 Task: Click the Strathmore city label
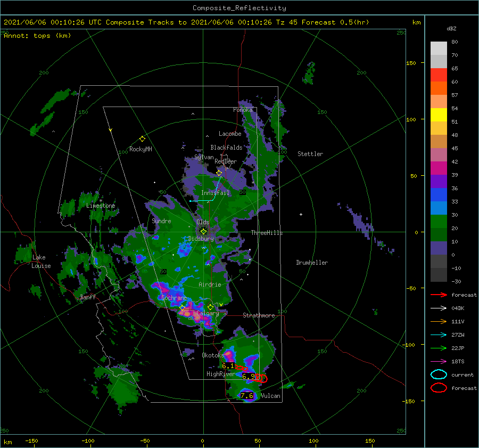259,315
